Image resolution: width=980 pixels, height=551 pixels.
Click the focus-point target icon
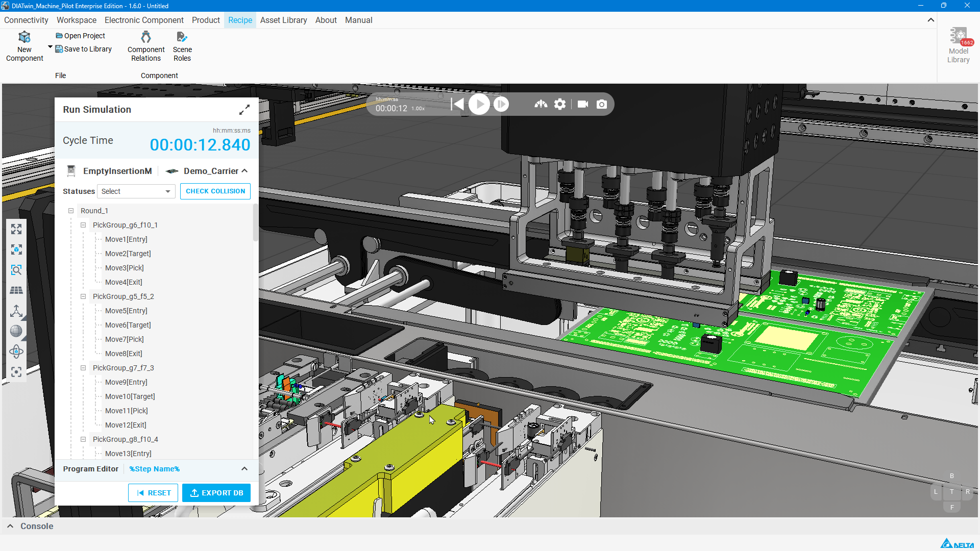point(16,372)
